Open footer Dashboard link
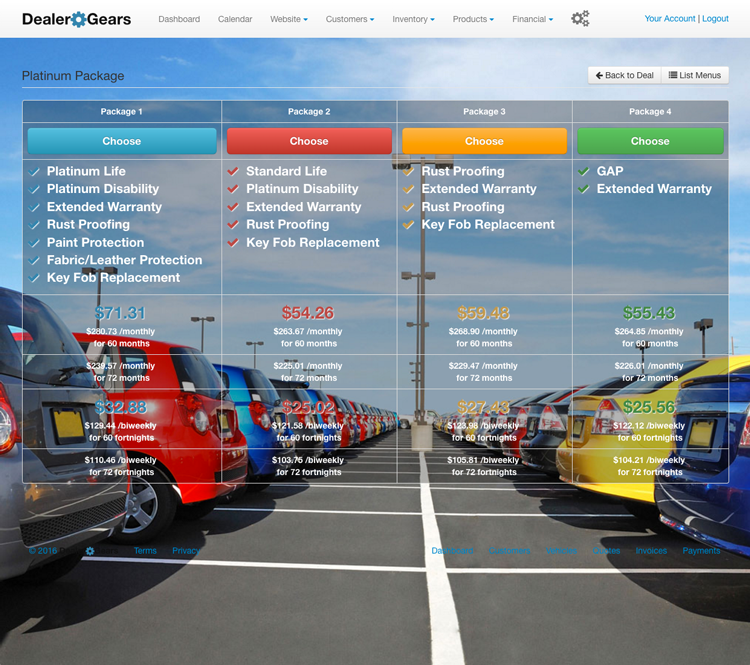 point(452,551)
